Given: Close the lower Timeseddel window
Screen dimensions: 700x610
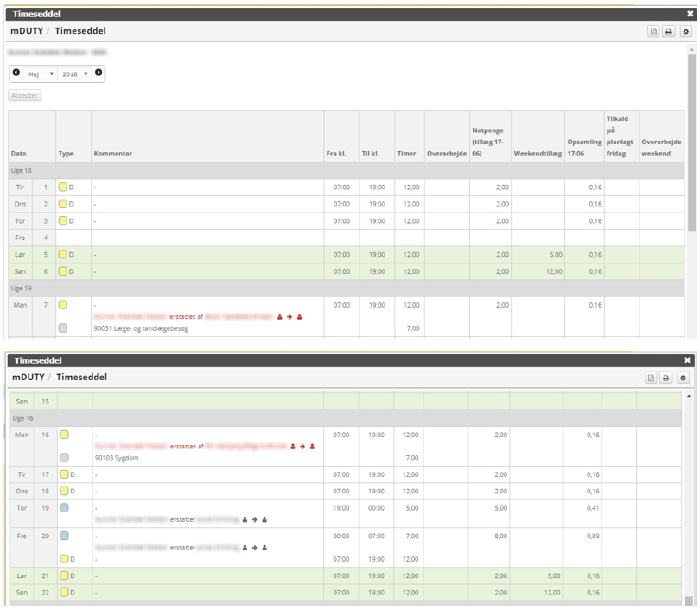Looking at the screenshot, I should pyautogui.click(x=688, y=360).
